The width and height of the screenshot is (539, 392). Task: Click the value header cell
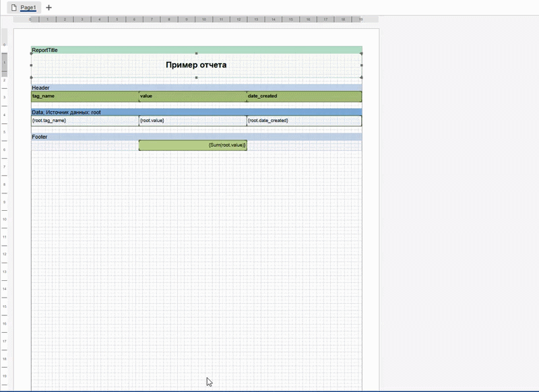tap(192, 96)
